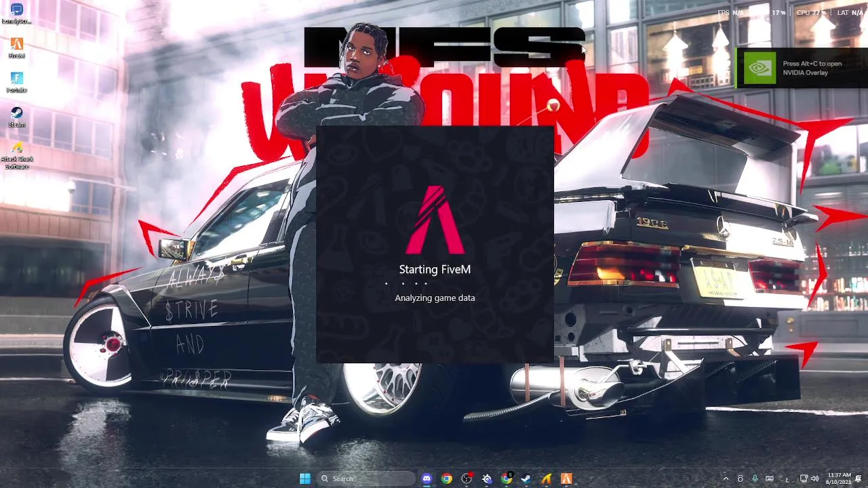Open the Steam desktop shortcut
The width and height of the screenshot is (868, 488).
point(16,117)
